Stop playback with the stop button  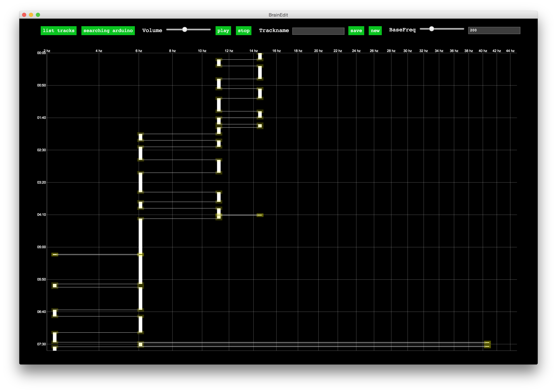click(x=243, y=30)
